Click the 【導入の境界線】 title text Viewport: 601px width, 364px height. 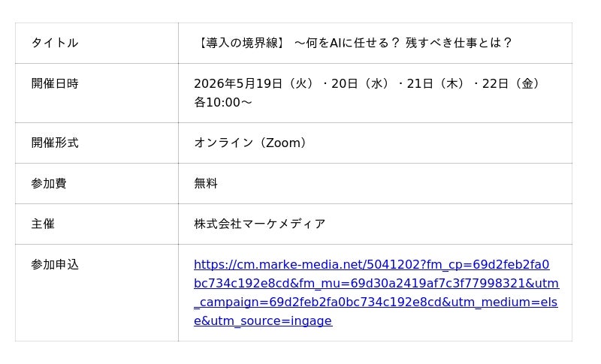click(x=240, y=43)
